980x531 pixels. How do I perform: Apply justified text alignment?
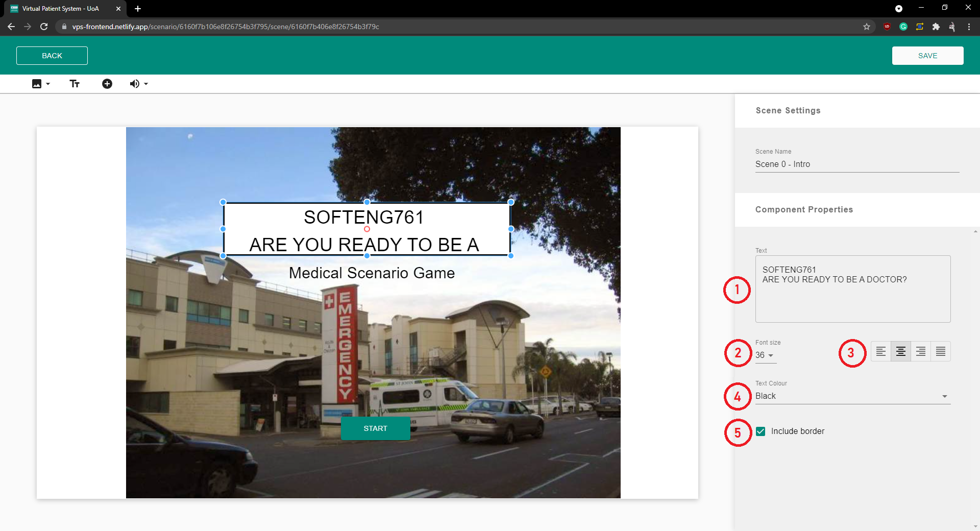click(x=940, y=351)
